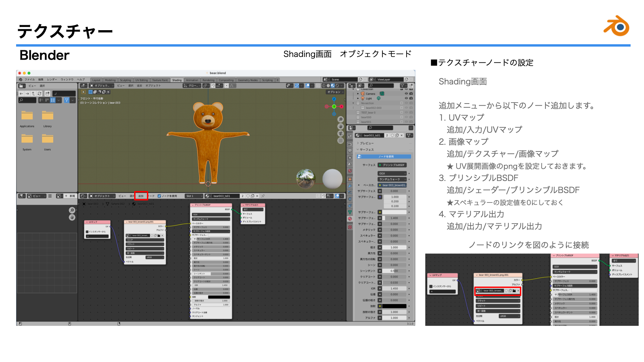
Task: Open the GGX dropdown in Properties panel
Action: tap(392, 173)
